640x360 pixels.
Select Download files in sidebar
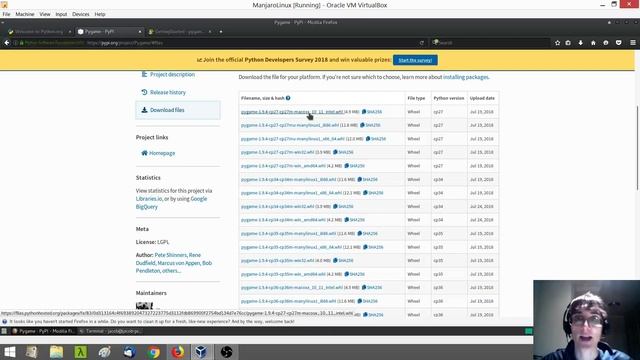178,110
